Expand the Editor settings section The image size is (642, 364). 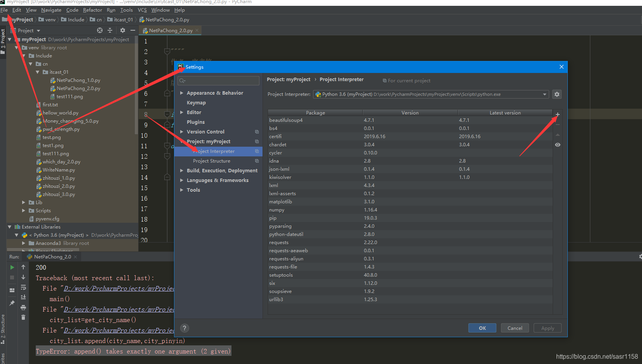coord(181,113)
